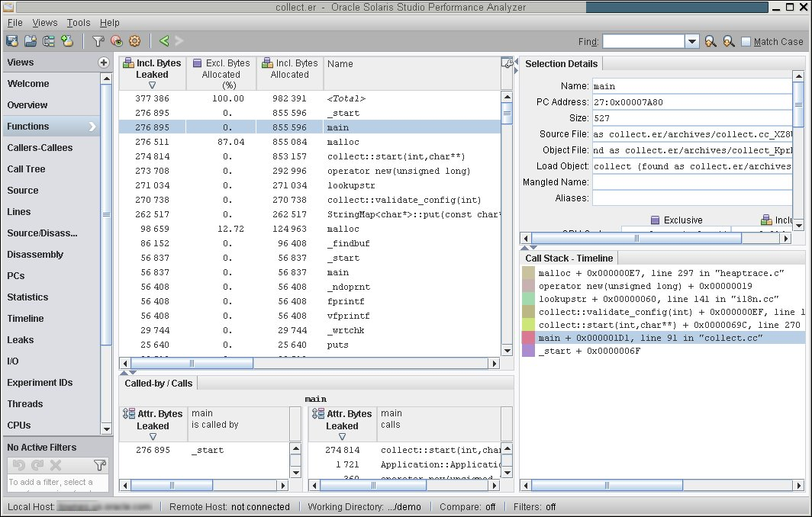This screenshot has width=812, height=517.
Task: Click the Show/Hide library functions eye icon
Action: point(117,41)
